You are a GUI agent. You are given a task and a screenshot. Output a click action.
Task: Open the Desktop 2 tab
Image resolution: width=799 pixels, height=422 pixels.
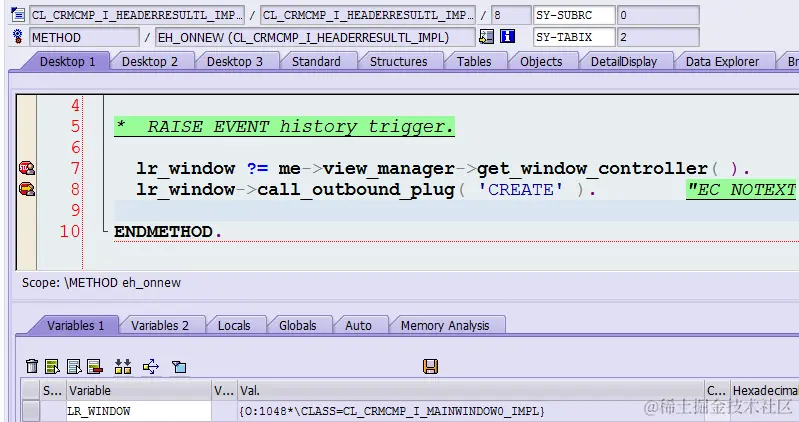tap(150, 62)
